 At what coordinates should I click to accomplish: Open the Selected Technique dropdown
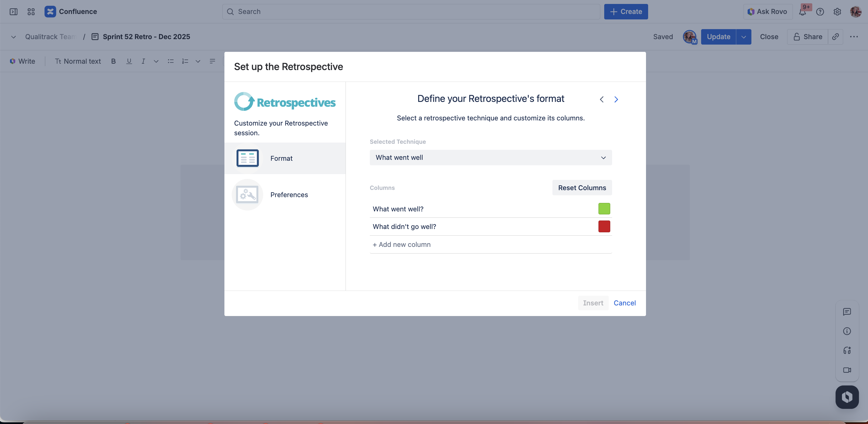pos(490,157)
